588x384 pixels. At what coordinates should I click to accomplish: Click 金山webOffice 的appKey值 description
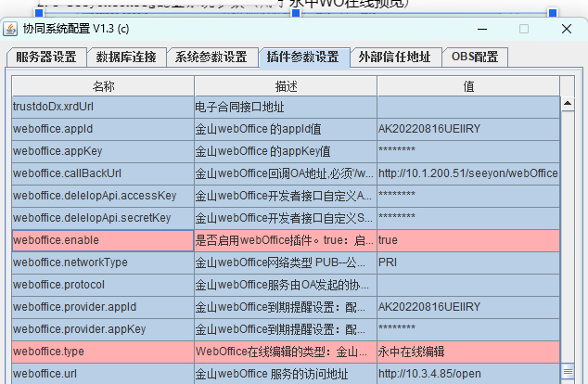[x=286, y=151]
